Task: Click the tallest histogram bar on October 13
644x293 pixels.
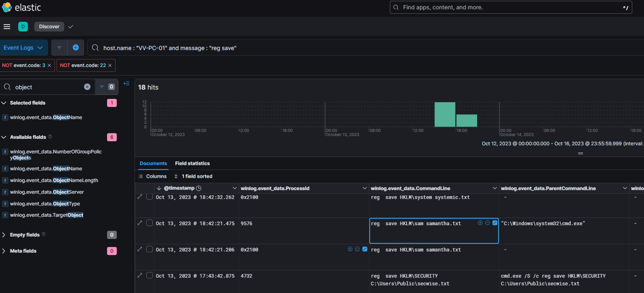Action: [445, 114]
